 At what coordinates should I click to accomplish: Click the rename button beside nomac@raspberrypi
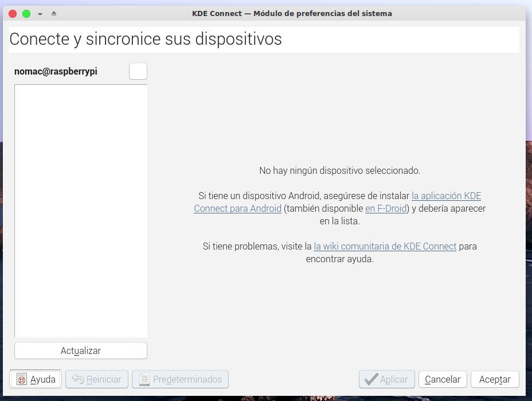click(138, 71)
